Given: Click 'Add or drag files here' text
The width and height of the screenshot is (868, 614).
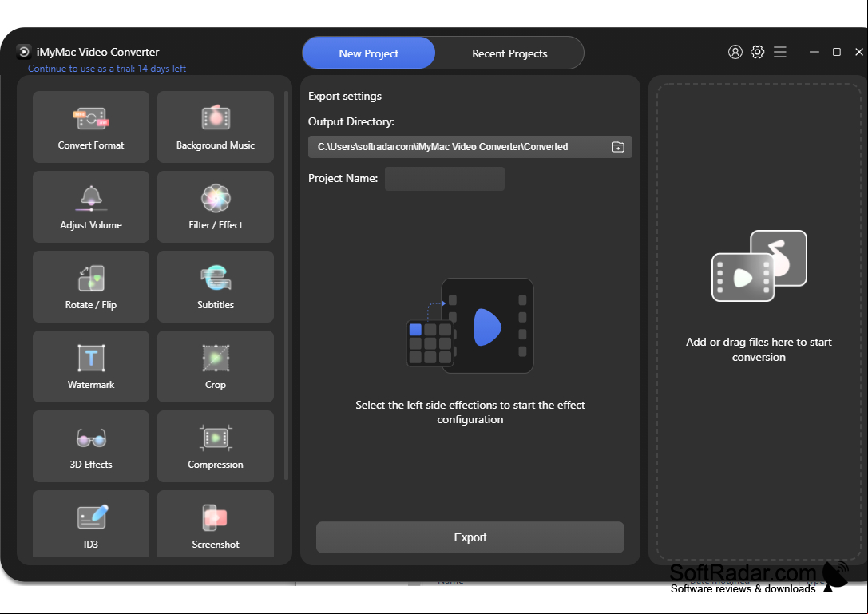Looking at the screenshot, I should 759,350.
